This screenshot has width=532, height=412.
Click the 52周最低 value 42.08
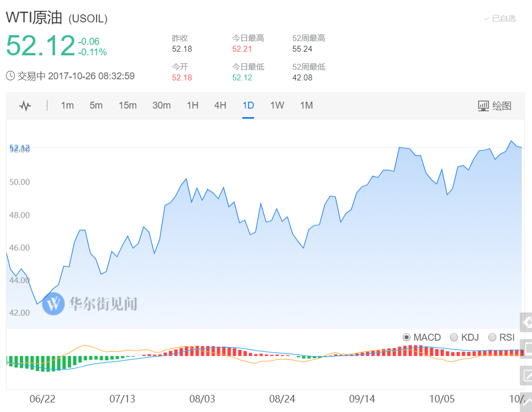(x=302, y=78)
